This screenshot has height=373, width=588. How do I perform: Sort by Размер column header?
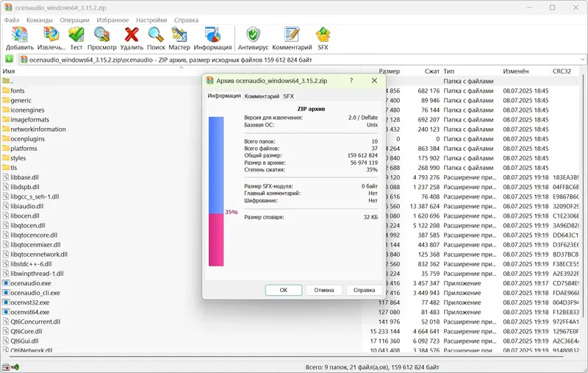[x=381, y=71]
